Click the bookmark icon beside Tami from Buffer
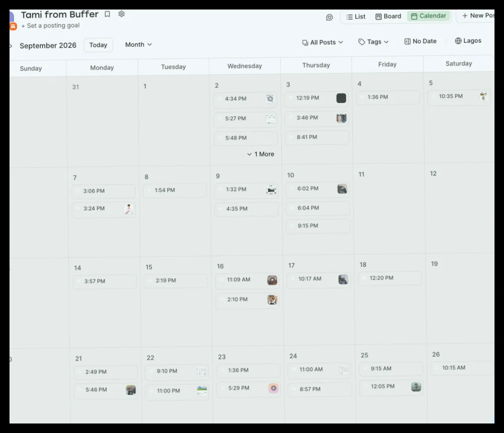Screen dimensions: 504x433 (107, 14)
